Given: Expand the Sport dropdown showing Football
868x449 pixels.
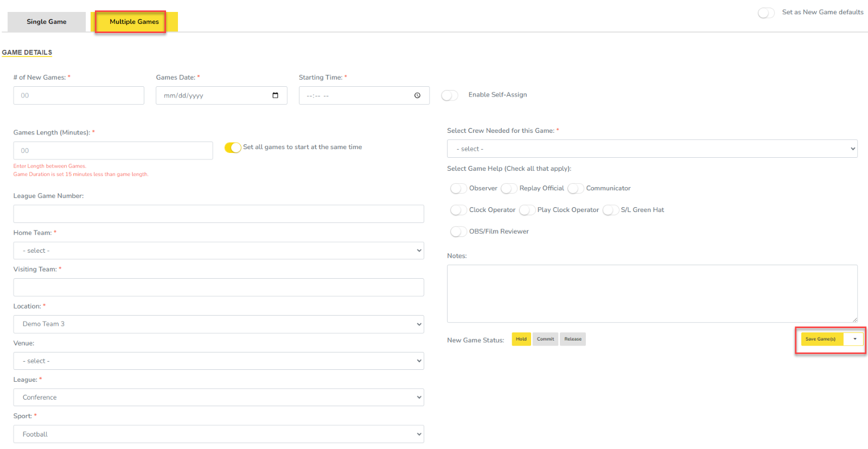Looking at the screenshot, I should click(x=218, y=434).
